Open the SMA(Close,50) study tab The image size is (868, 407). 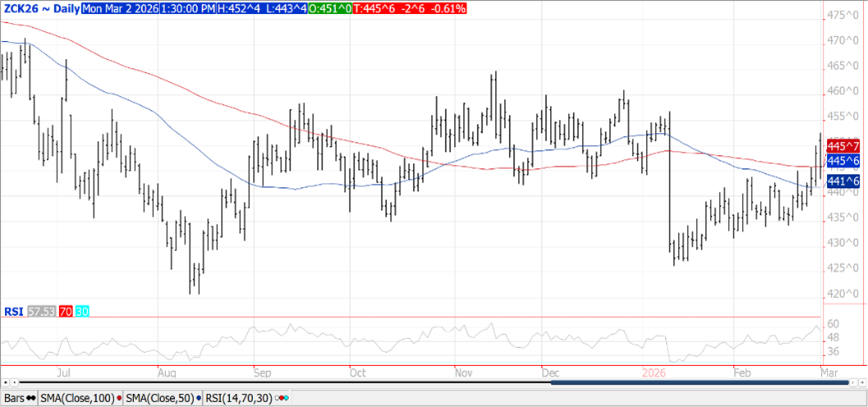click(x=159, y=399)
